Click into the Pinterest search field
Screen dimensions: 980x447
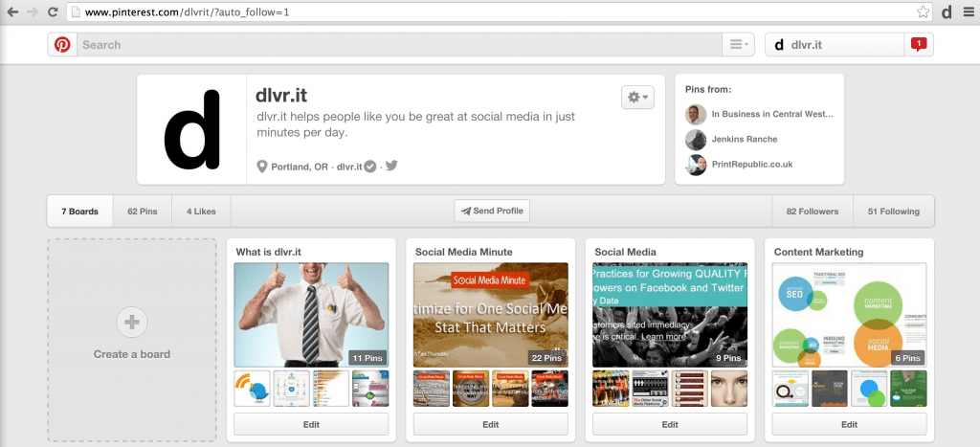click(x=399, y=44)
